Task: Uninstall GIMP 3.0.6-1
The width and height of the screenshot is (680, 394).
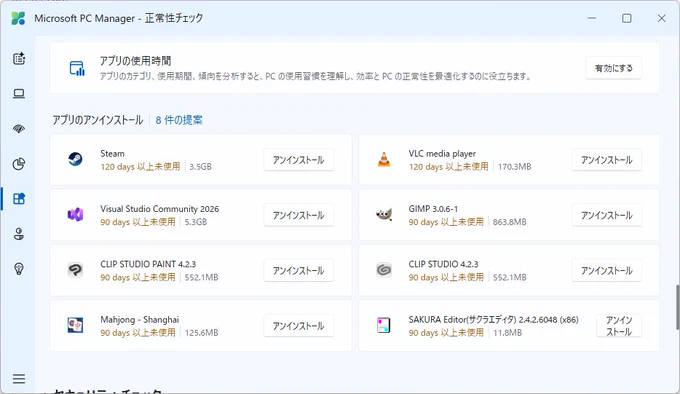Action: tap(607, 215)
